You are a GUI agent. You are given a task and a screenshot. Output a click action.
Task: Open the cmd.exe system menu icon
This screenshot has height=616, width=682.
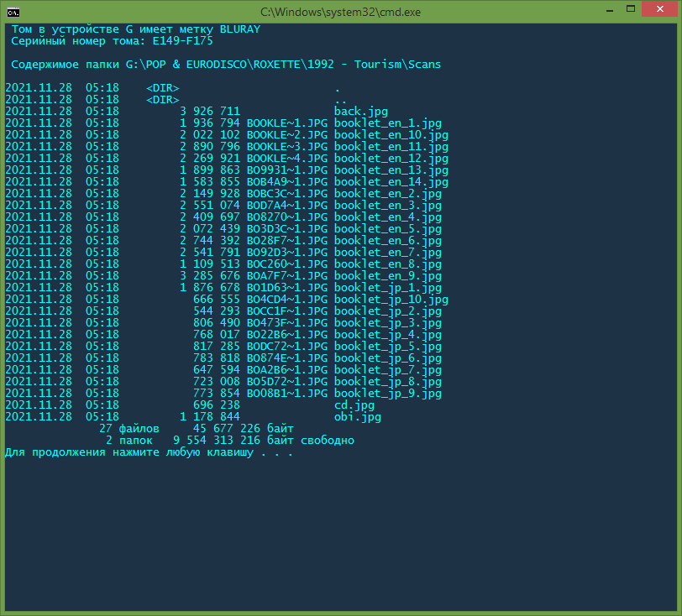(x=13, y=13)
